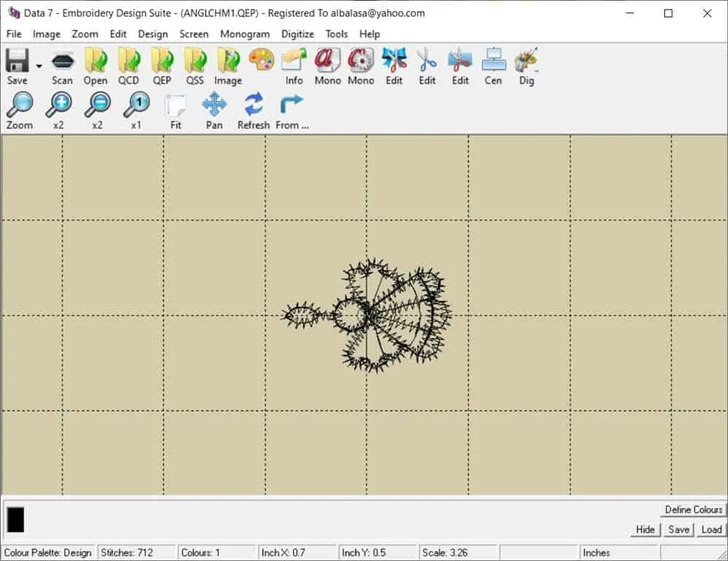This screenshot has width=728, height=561.
Task: Open QSS folder icon
Action: coord(195,61)
